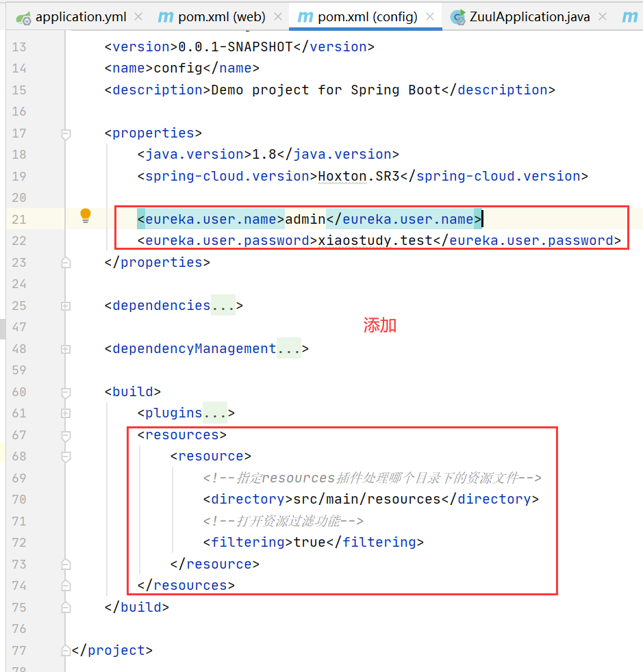The image size is (643, 672).
Task: Click the closing properties tag on line 23
Action: tap(157, 262)
